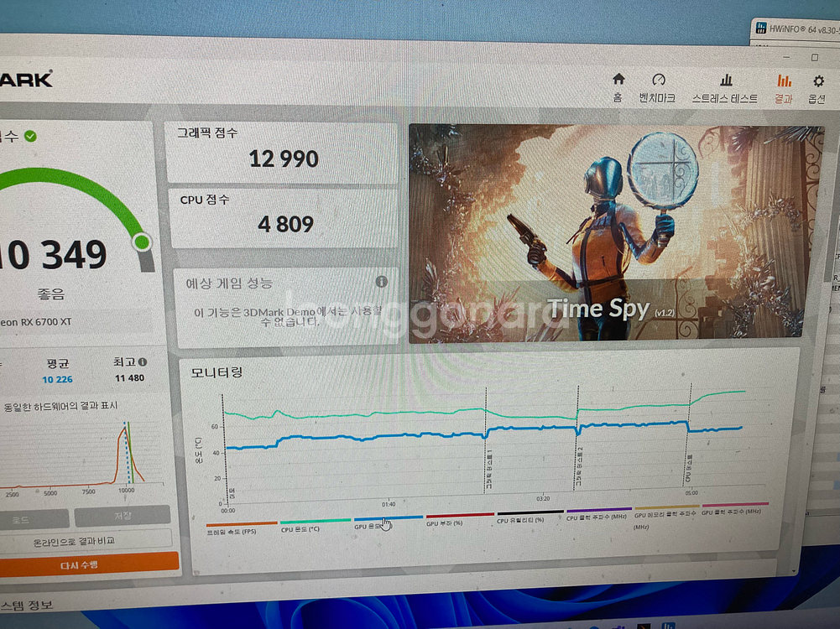The height and width of the screenshot is (629, 840).
Task: Click the Radeon RX 6700 XT label
Action: coord(36,322)
